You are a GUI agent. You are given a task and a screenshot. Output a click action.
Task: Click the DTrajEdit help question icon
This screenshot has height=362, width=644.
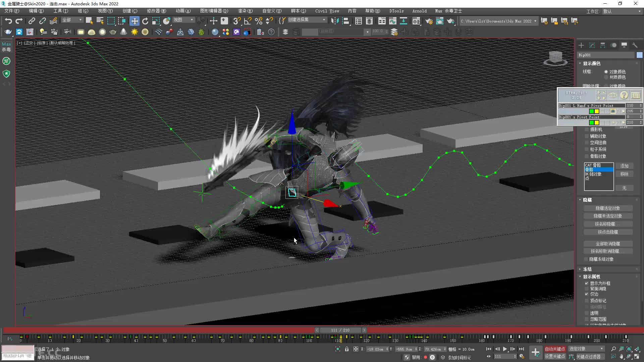[x=624, y=95]
